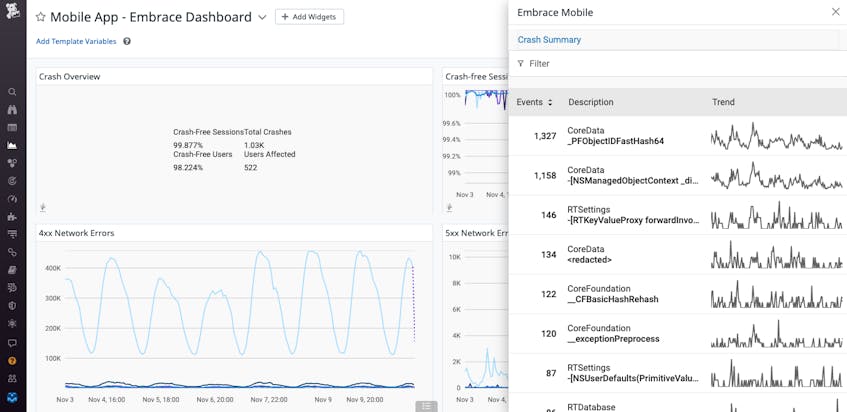Viewport: 847px width, 412px height.
Task: Click the Datadog logo in the sidebar
Action: point(12,12)
